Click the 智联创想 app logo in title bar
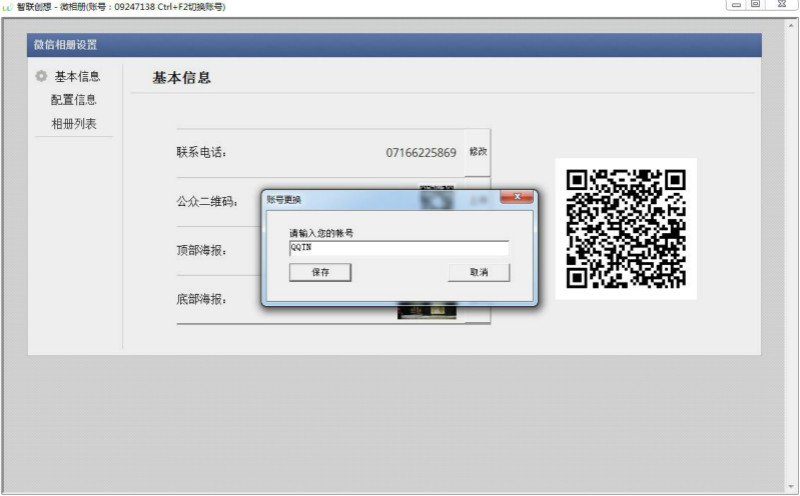The width and height of the screenshot is (800, 496). tap(7, 7)
